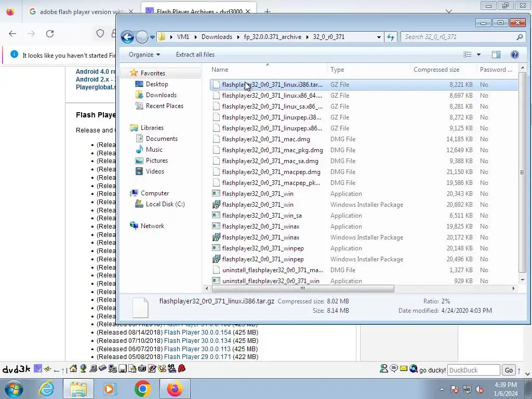This screenshot has height=399, width=532.
Task: Select Favorites in the navigation pane
Action: coord(153,73)
